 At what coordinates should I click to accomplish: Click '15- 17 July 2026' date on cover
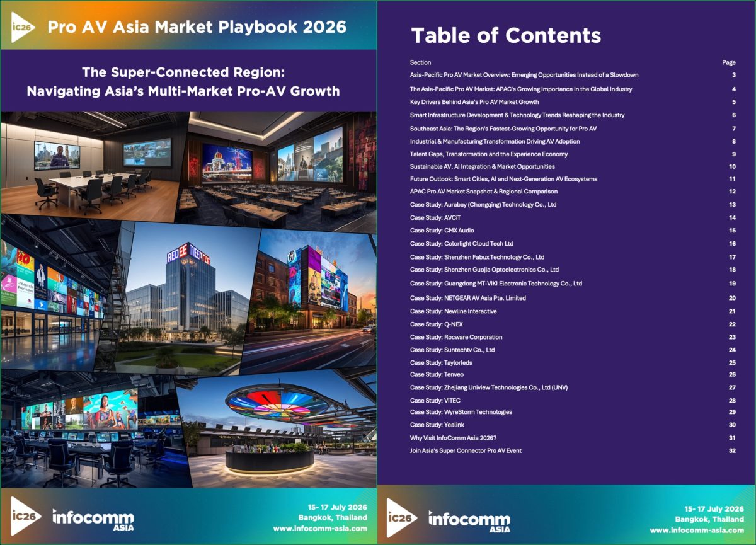click(x=338, y=507)
